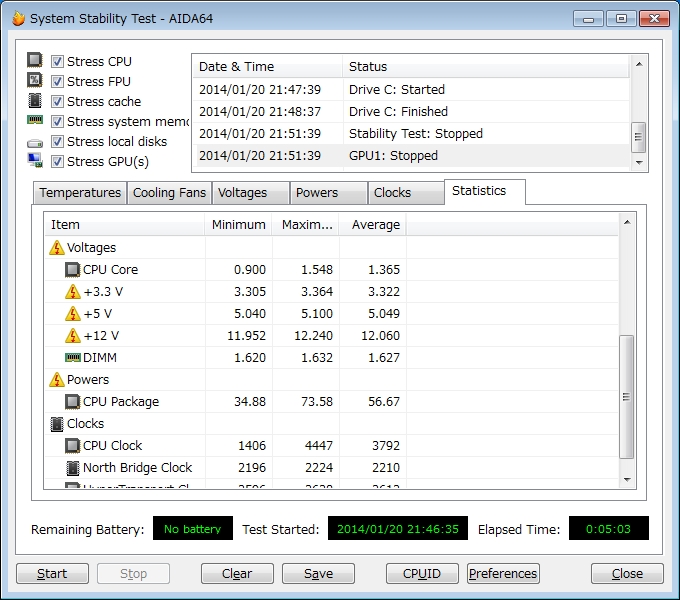The image size is (680, 600).
Task: Click the AIDA64 flame icon in title bar
Action: [x=18, y=18]
